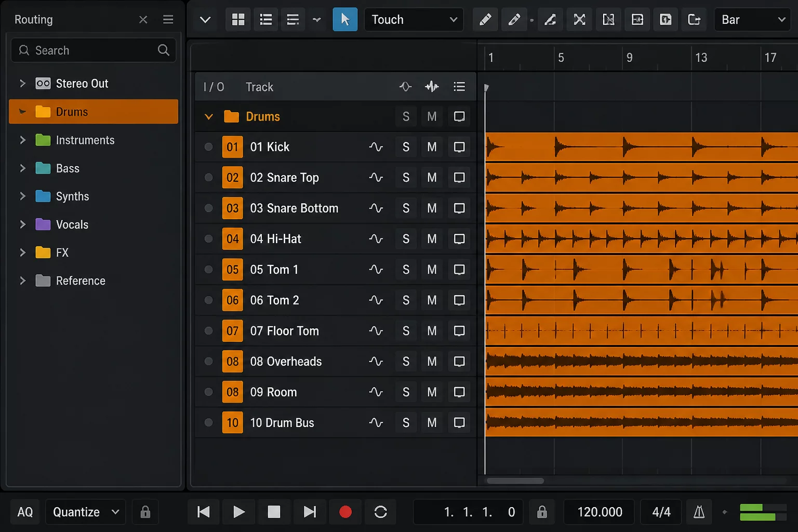Click the horizontal timeline scrollbar thumb

coord(515,481)
